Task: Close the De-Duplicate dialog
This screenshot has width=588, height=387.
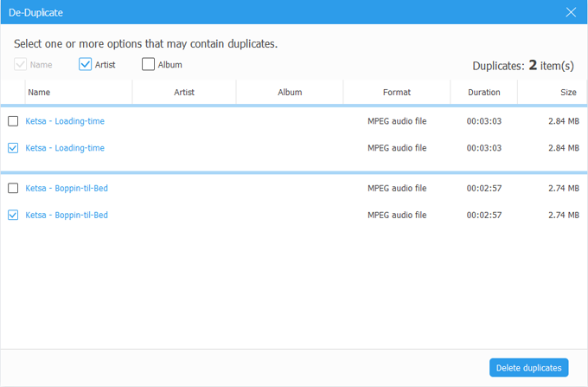Action: [570, 12]
